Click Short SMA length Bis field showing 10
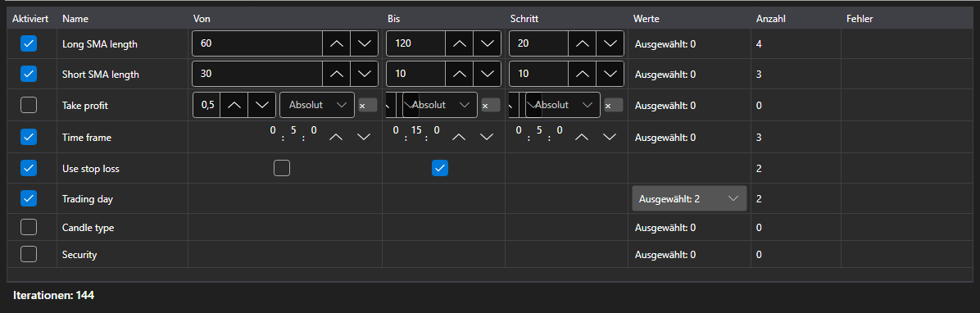 click(x=415, y=74)
